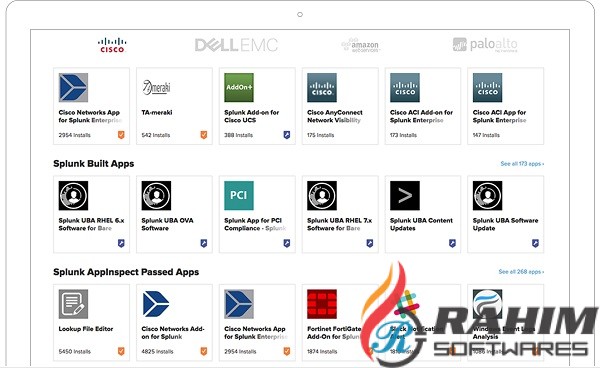
Task: Click the 175 Installs text
Action: click(321, 135)
